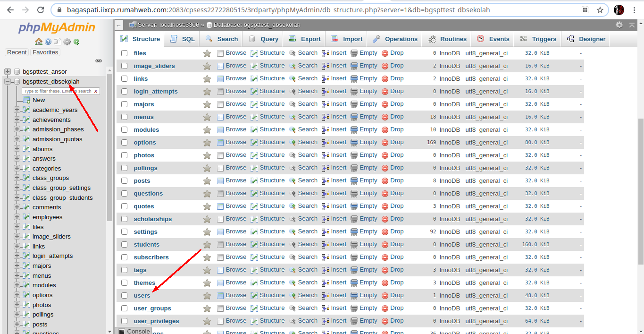Open browser profile avatar
Image resolution: width=644 pixels, height=334 pixels.
(619, 10)
